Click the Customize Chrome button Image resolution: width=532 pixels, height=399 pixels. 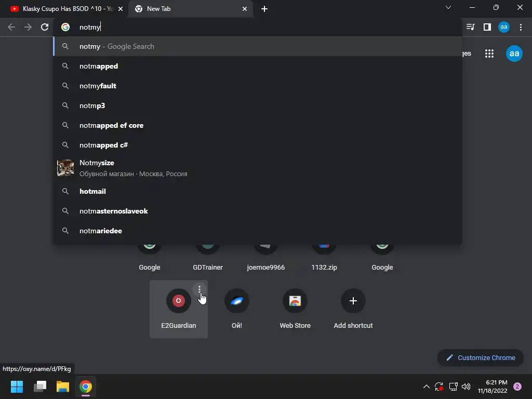(x=481, y=357)
